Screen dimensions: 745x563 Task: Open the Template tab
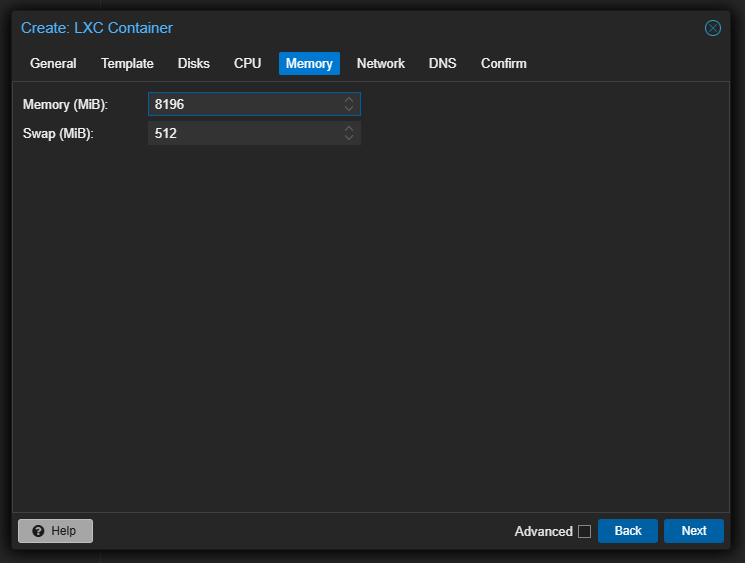(127, 64)
